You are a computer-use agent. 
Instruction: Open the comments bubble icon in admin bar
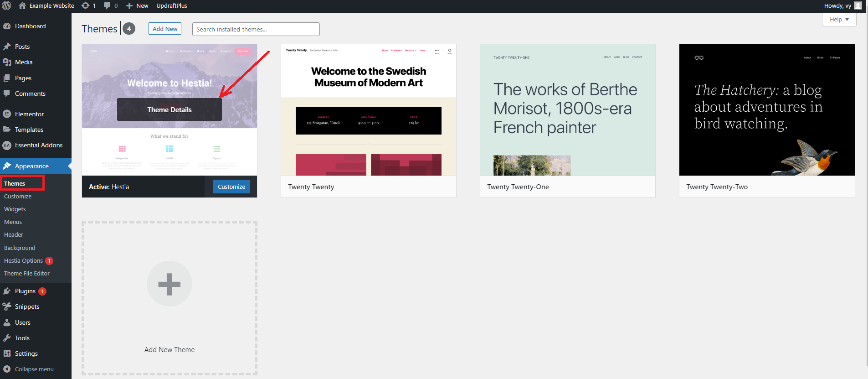pos(107,5)
